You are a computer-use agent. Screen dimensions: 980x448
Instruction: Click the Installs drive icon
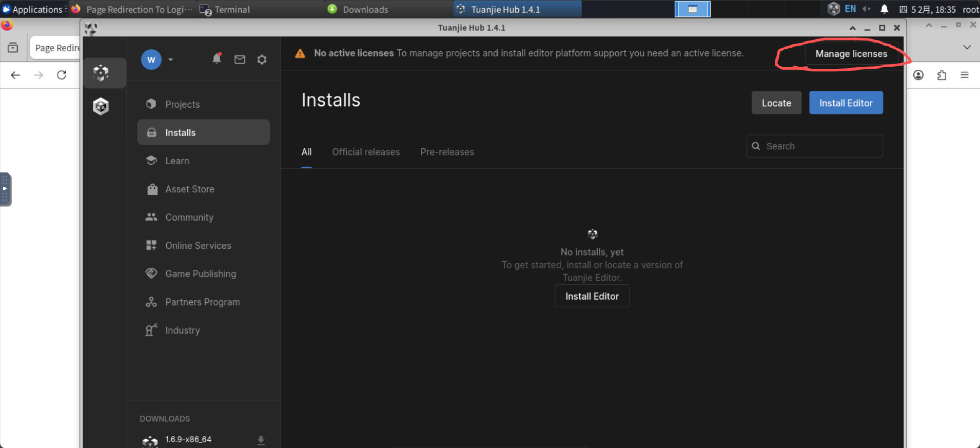(x=151, y=132)
